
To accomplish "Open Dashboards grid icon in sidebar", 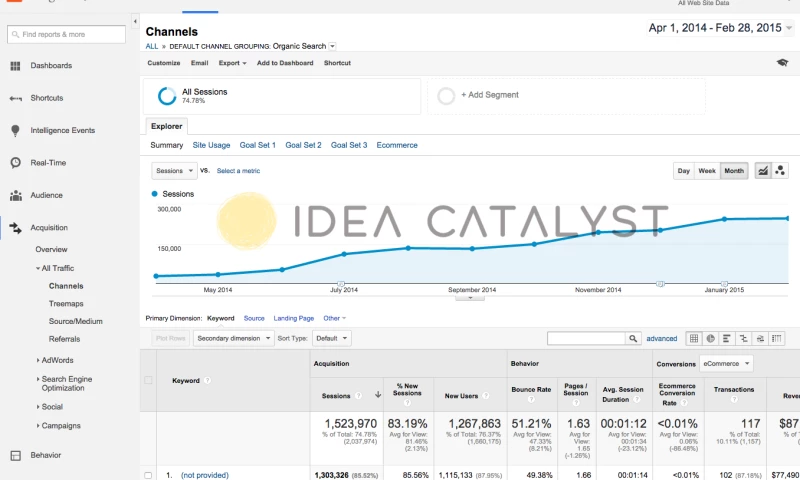I will (15, 66).
